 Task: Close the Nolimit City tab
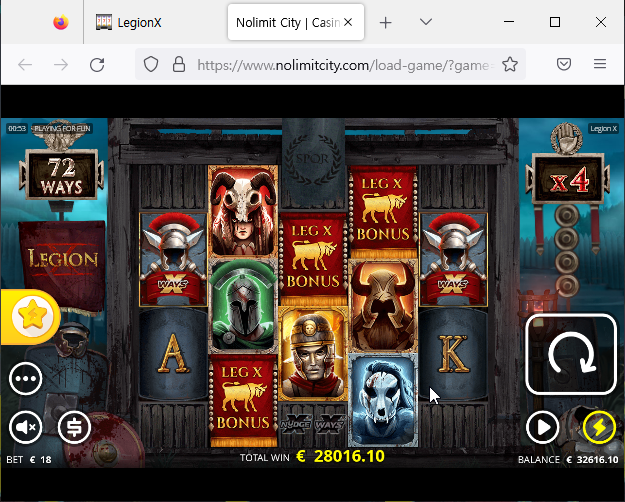(x=348, y=22)
